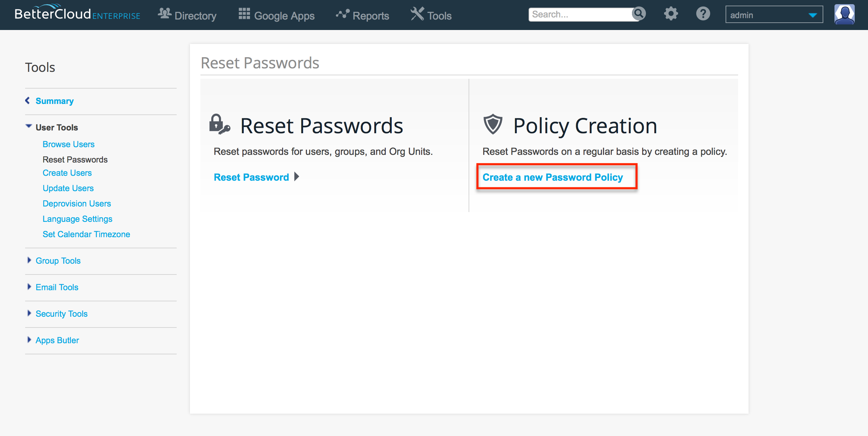Click into the Search field

[581, 15]
